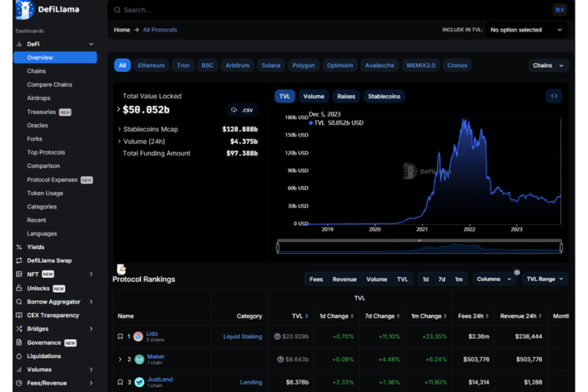Open the TVL Range dropdown
588x392 pixels.
(x=545, y=279)
